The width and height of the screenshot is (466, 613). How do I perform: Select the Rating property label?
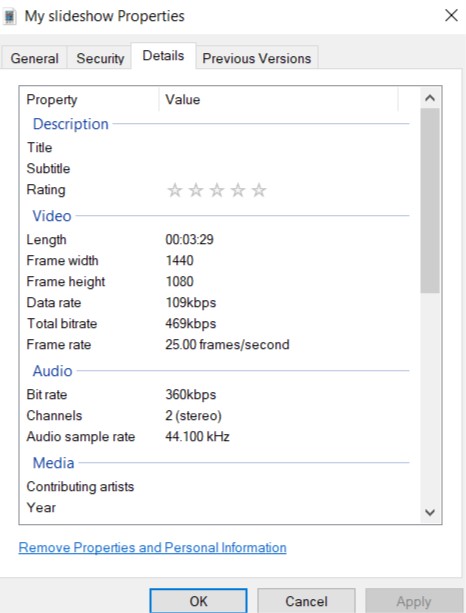pyautogui.click(x=46, y=190)
